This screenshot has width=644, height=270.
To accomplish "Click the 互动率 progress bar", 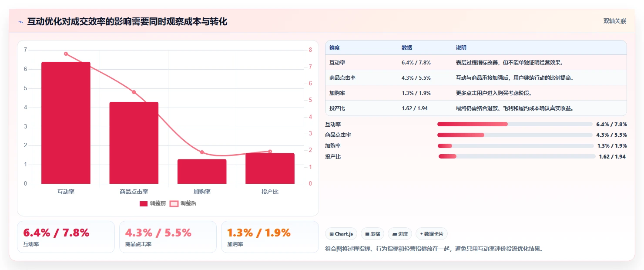I will click(x=515, y=124).
